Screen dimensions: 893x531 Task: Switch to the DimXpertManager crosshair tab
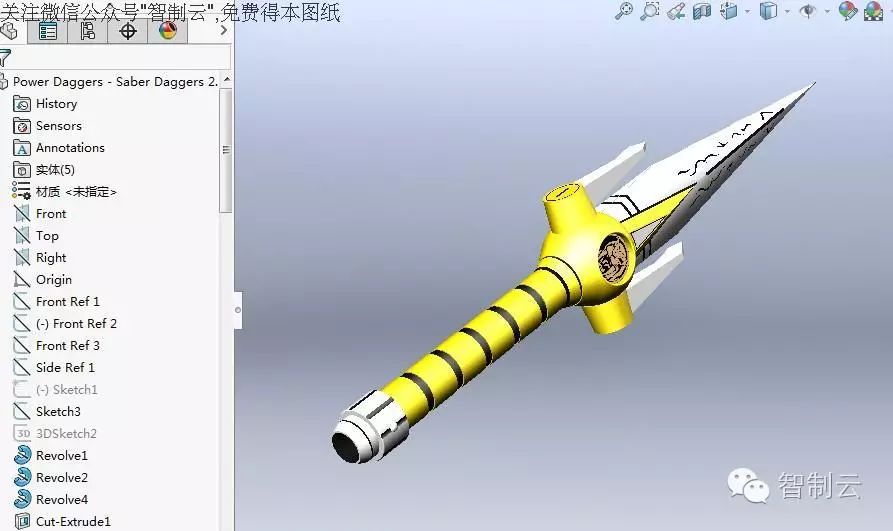point(128,31)
